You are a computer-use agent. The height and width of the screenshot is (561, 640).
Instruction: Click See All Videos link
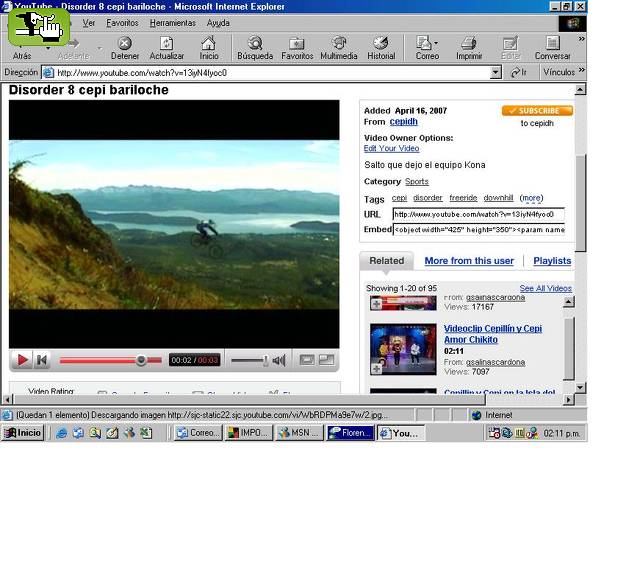point(545,288)
